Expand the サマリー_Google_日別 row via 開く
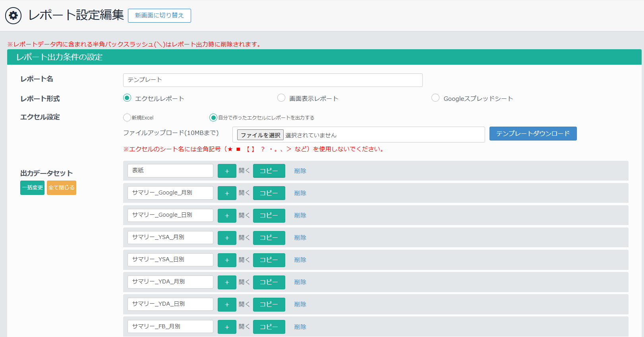 point(244,215)
